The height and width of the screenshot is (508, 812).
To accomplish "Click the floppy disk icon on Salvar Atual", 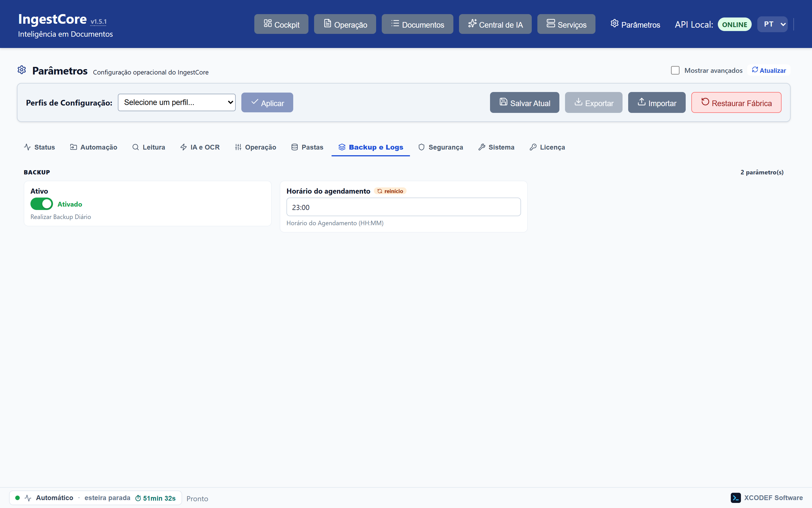I will click(x=503, y=102).
